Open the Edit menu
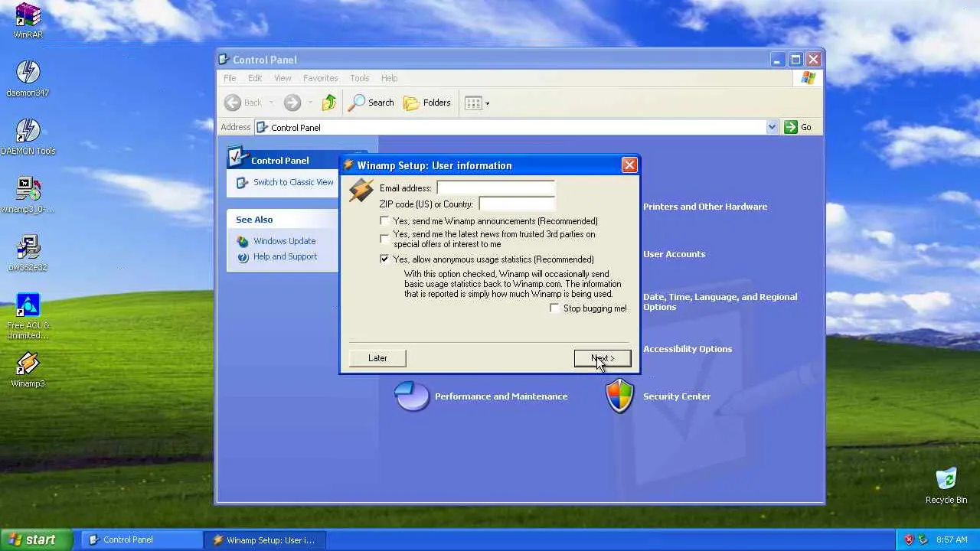Screen dimensions: 980x551 point(255,78)
